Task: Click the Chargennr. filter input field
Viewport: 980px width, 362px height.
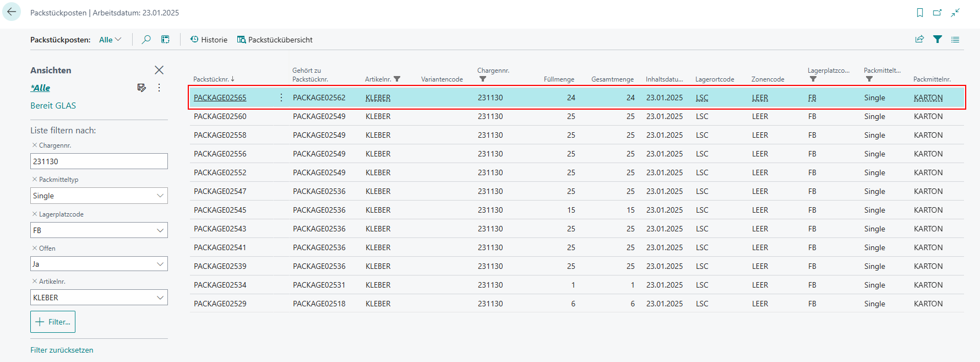Action: click(x=99, y=161)
